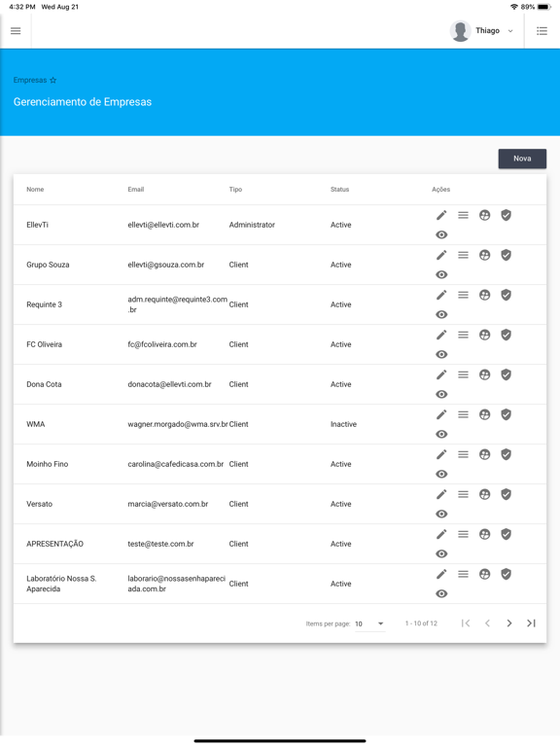
Task: Click the Status column header
Action: pyautogui.click(x=339, y=190)
